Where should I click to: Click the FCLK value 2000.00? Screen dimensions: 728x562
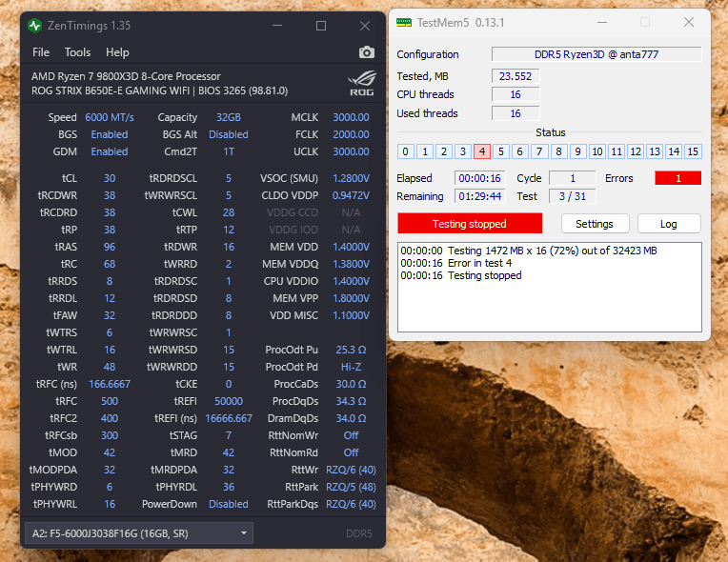[351, 134]
